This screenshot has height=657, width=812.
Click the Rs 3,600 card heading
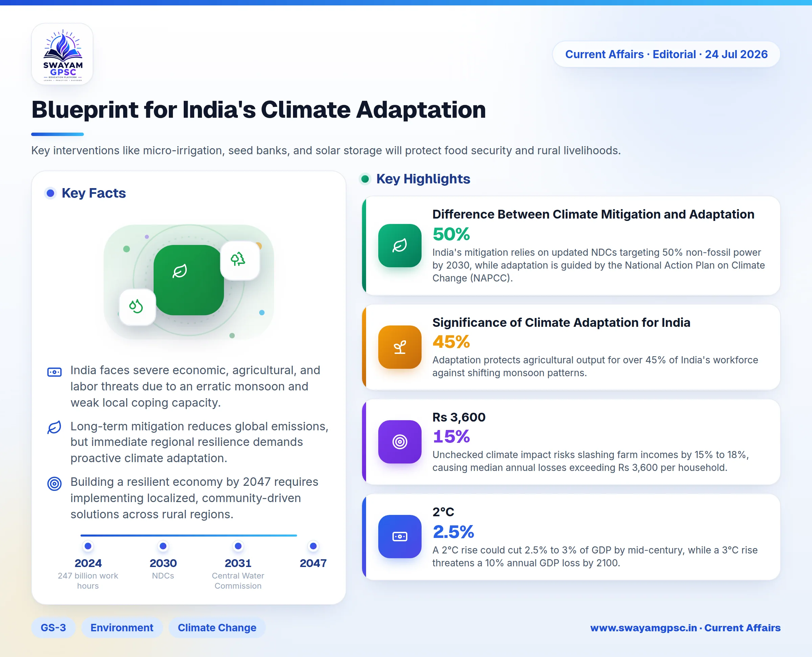[x=458, y=417]
